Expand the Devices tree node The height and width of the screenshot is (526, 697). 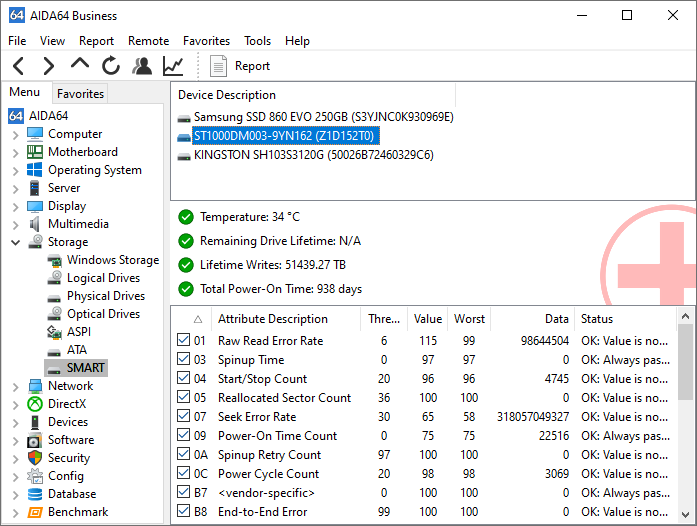tap(16, 423)
